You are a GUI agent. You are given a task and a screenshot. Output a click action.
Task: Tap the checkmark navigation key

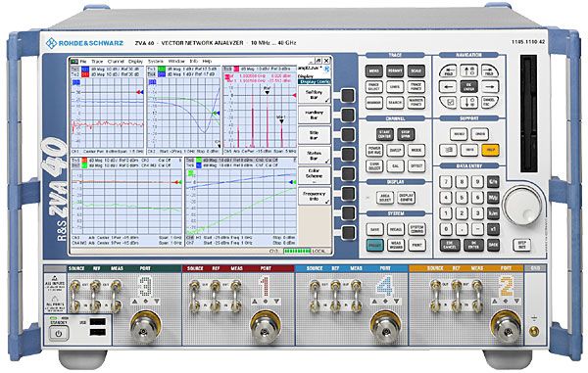(x=448, y=102)
